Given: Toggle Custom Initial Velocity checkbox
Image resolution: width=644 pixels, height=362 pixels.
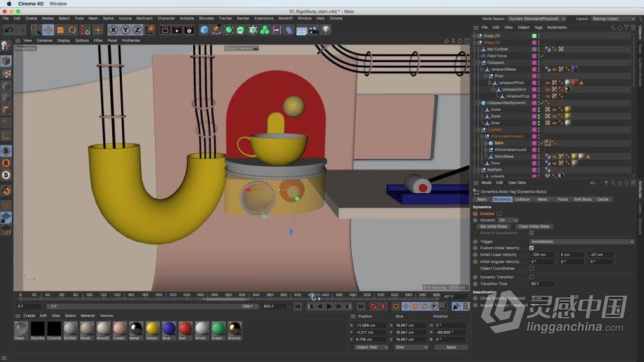Looking at the screenshot, I should click(x=531, y=248).
